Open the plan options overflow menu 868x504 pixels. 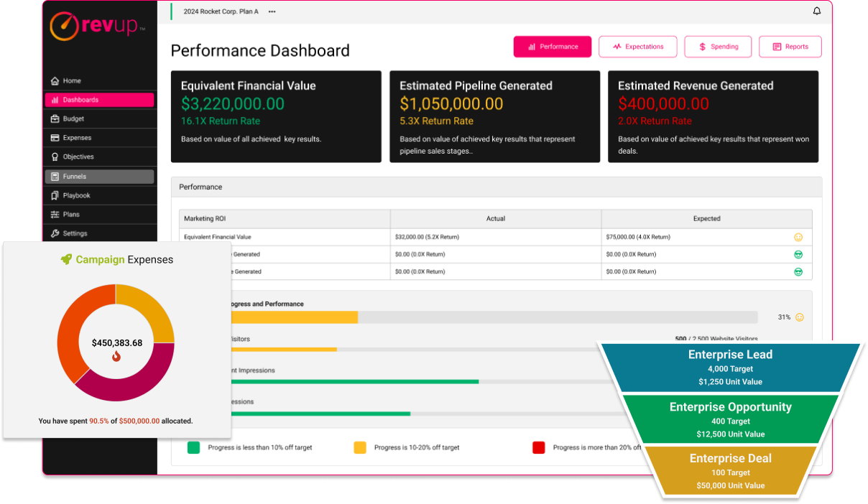pyautogui.click(x=271, y=11)
